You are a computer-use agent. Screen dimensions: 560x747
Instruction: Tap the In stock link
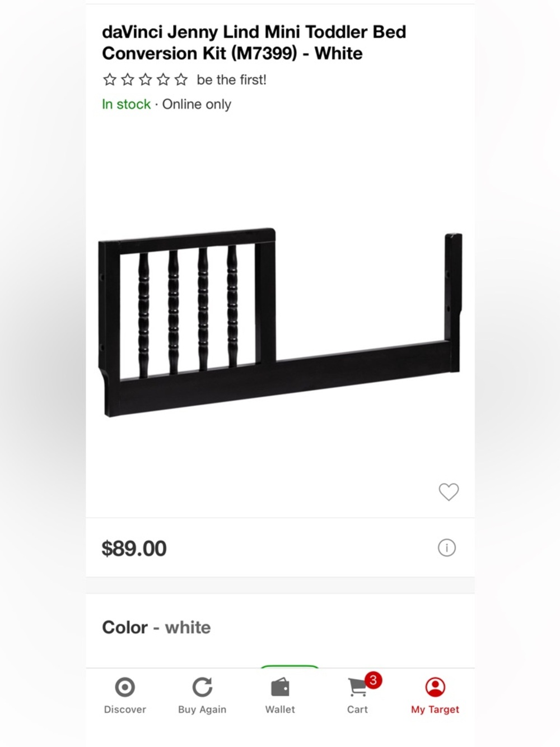coord(126,104)
